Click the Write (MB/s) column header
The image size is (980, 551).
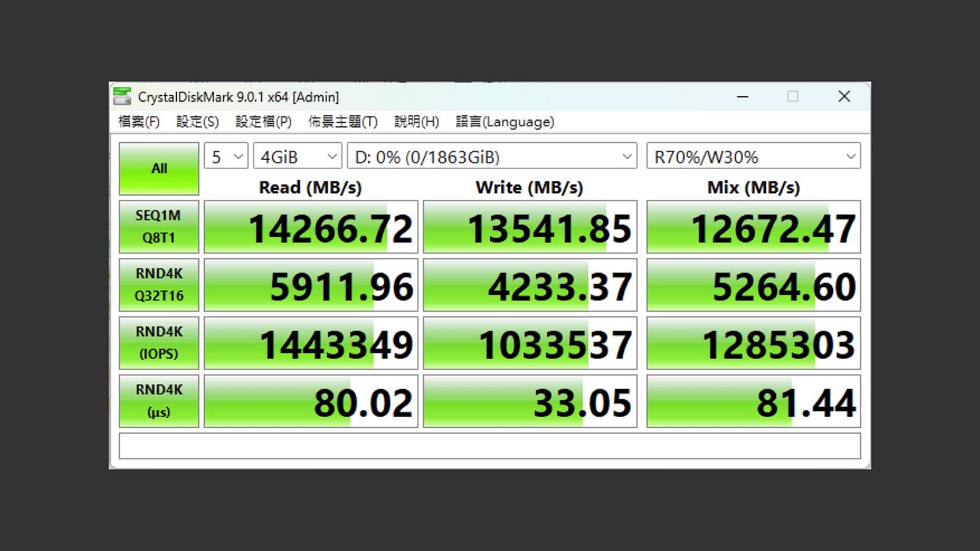click(x=529, y=187)
